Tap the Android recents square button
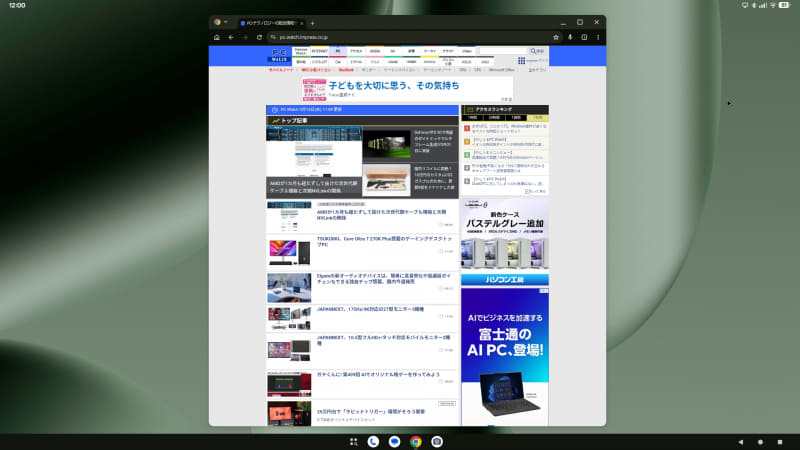Viewport: 800px width, 450px height. point(780,442)
